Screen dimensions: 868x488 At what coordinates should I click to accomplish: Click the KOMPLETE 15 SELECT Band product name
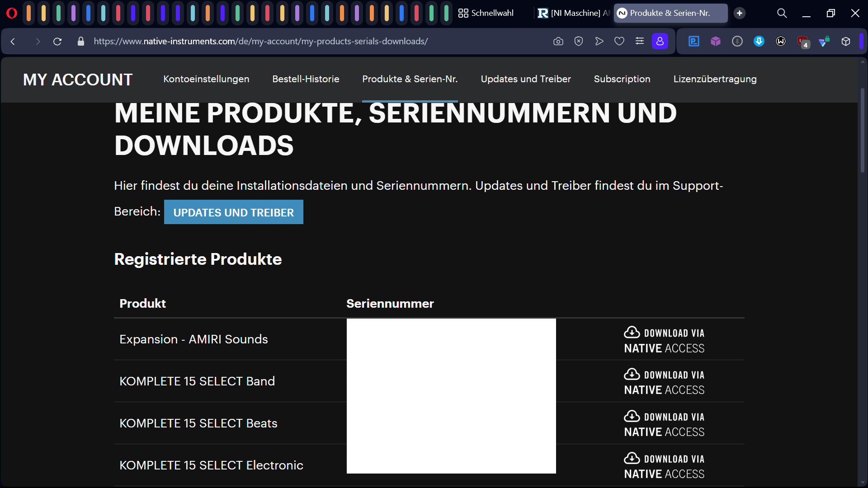(x=197, y=381)
